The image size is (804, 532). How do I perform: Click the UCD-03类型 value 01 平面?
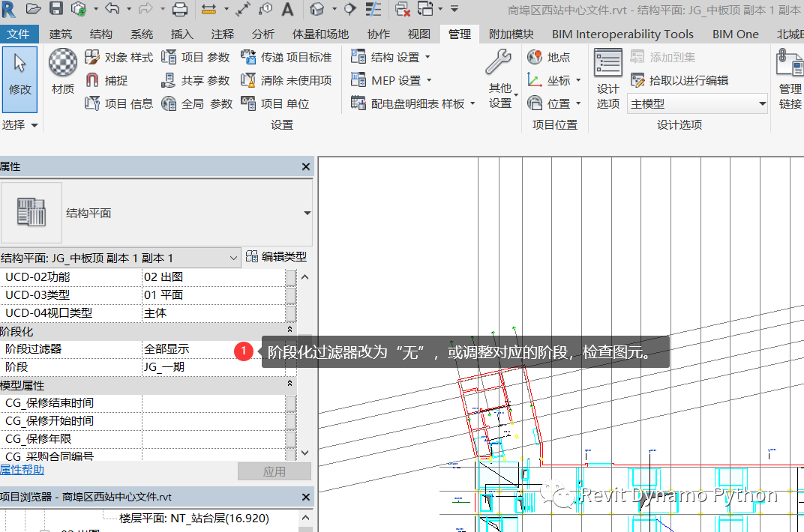click(214, 295)
